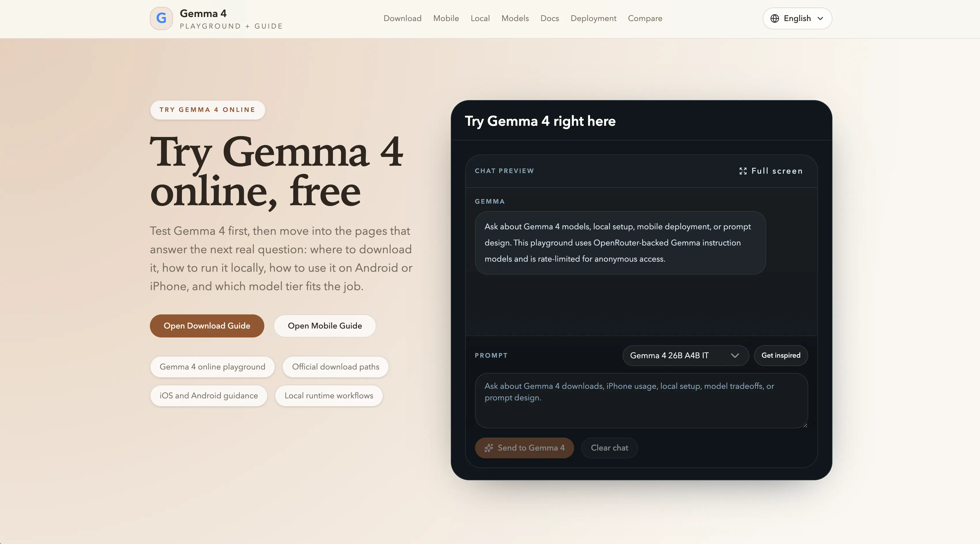Click Send to Gemma 4 button
The height and width of the screenshot is (544, 980).
(524, 448)
